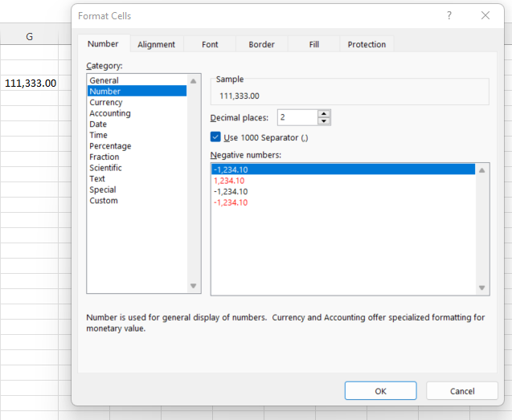Go to the Border tab
This screenshot has height=420, width=512.
point(261,45)
